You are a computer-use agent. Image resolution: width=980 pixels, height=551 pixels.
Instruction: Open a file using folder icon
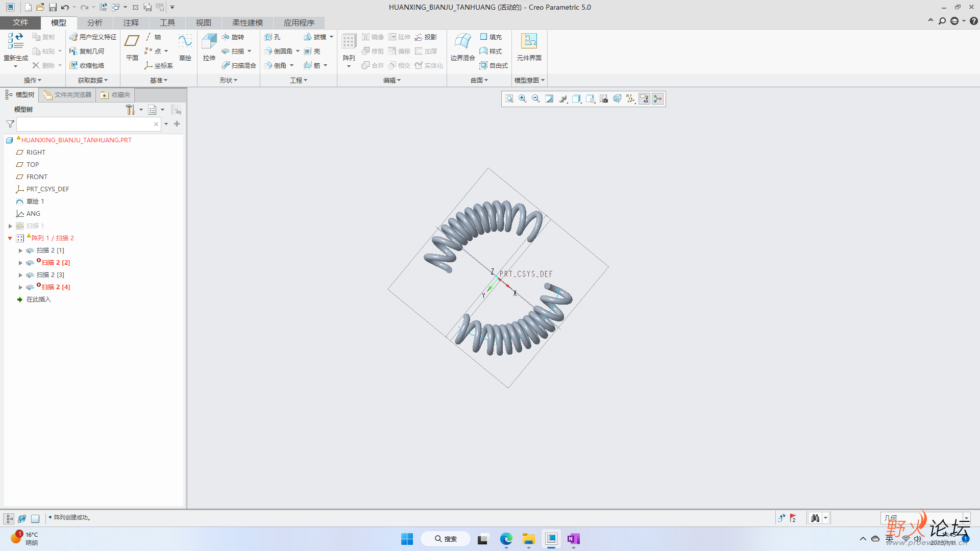[40, 7]
